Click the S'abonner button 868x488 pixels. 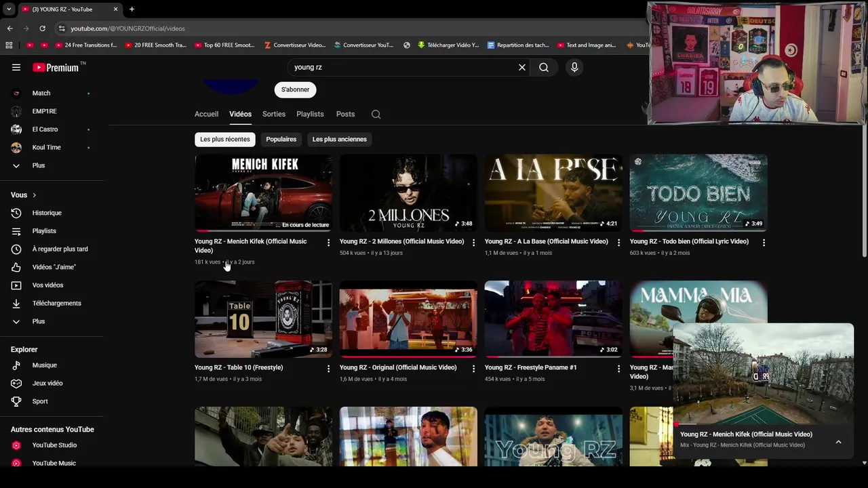pyautogui.click(x=295, y=89)
